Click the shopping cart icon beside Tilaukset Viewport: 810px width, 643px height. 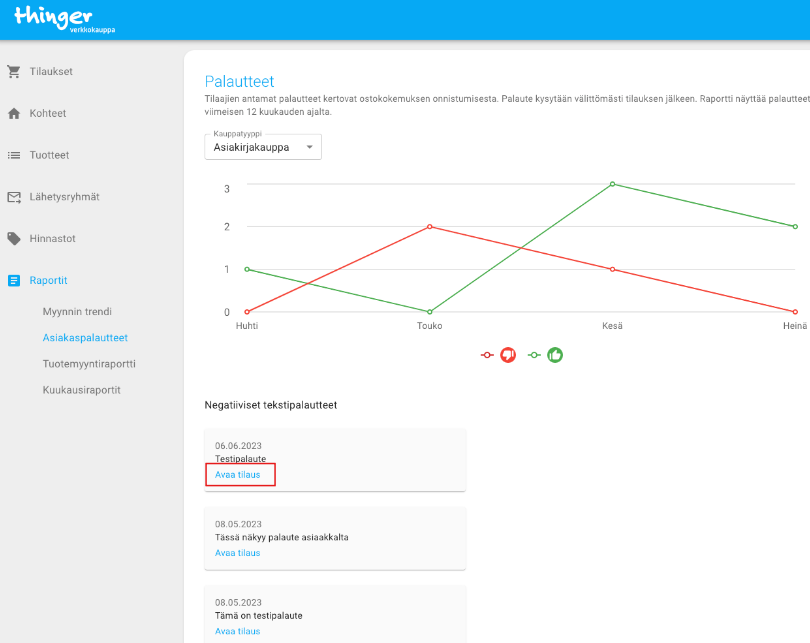point(14,71)
